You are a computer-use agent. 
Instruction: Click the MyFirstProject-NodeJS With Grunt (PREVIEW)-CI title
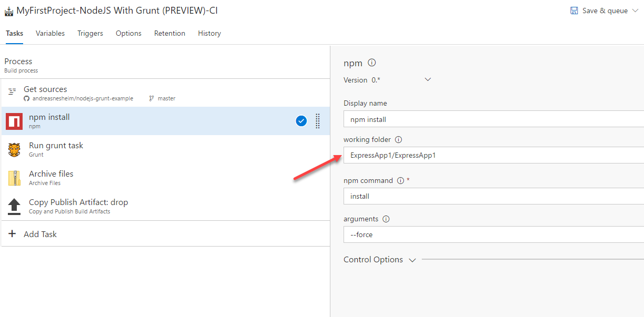tap(117, 11)
